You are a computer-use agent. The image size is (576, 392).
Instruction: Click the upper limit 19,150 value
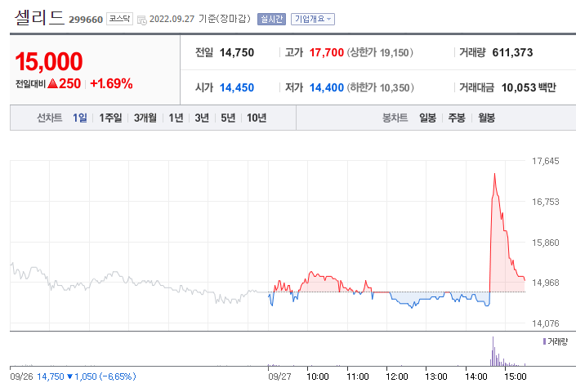click(394, 53)
